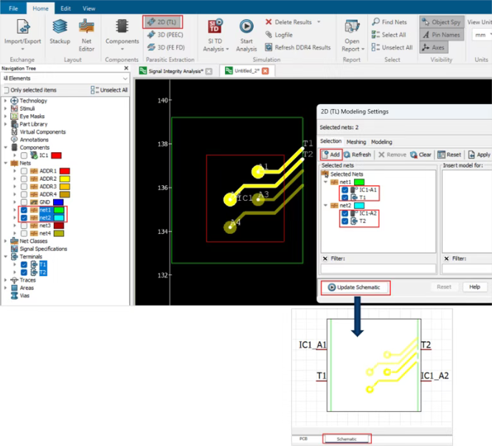Select 3D (FE FD) parasitic extraction
Screen dimensions: 492x448
click(x=166, y=47)
